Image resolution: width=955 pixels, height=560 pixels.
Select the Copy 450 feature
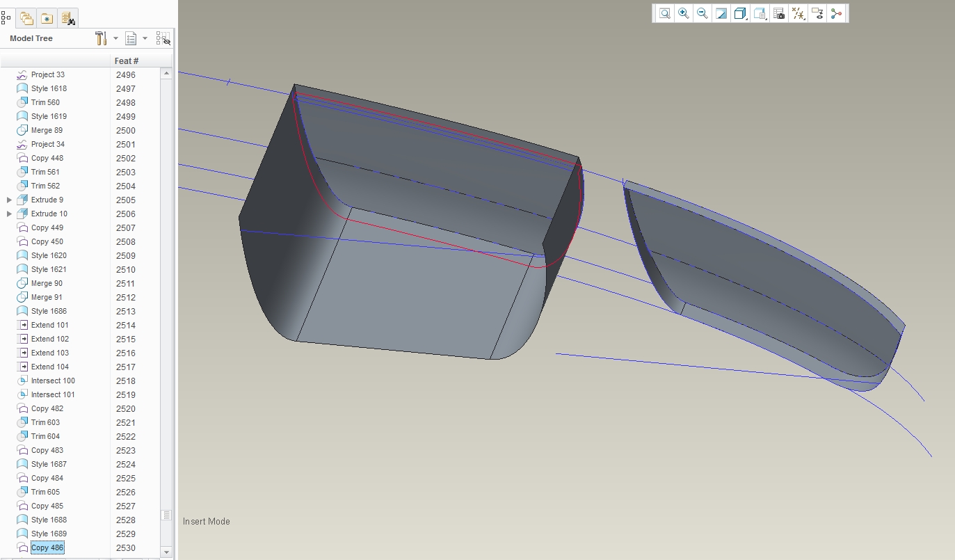(47, 241)
